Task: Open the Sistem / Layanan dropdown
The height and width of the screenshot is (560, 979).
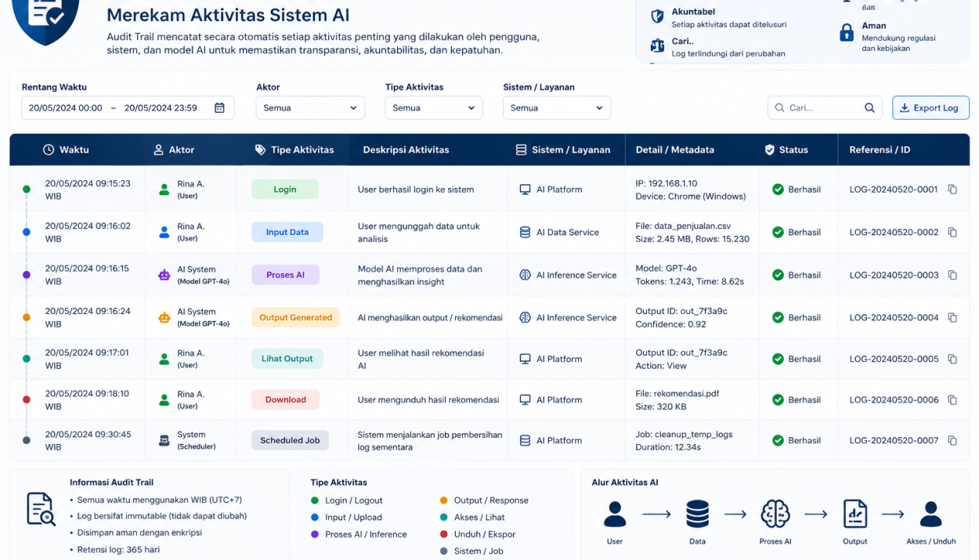Action: pyautogui.click(x=557, y=108)
